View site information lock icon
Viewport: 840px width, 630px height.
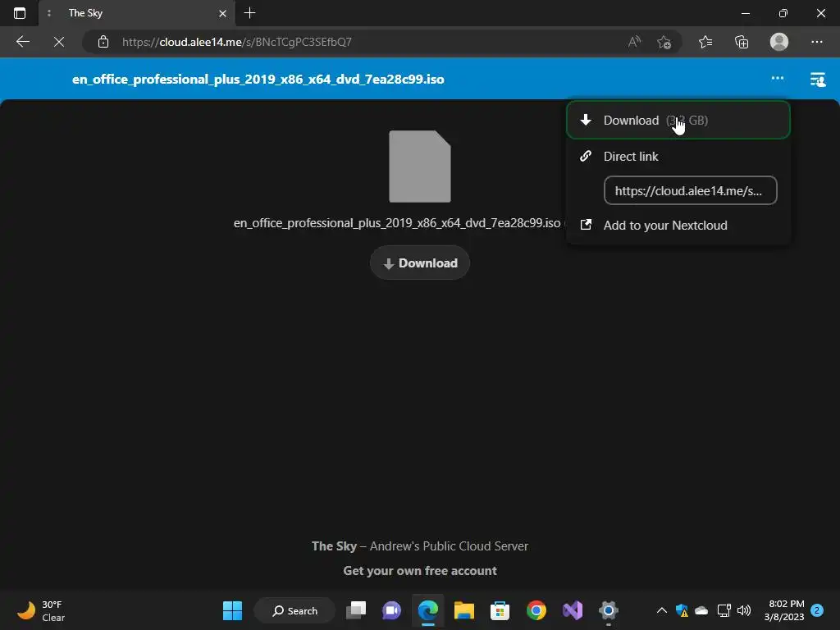tap(103, 42)
